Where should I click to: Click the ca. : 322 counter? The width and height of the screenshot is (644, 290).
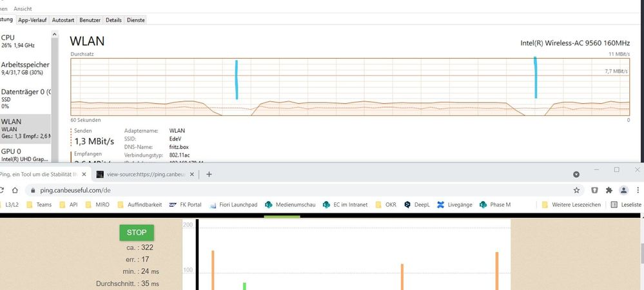[140, 247]
